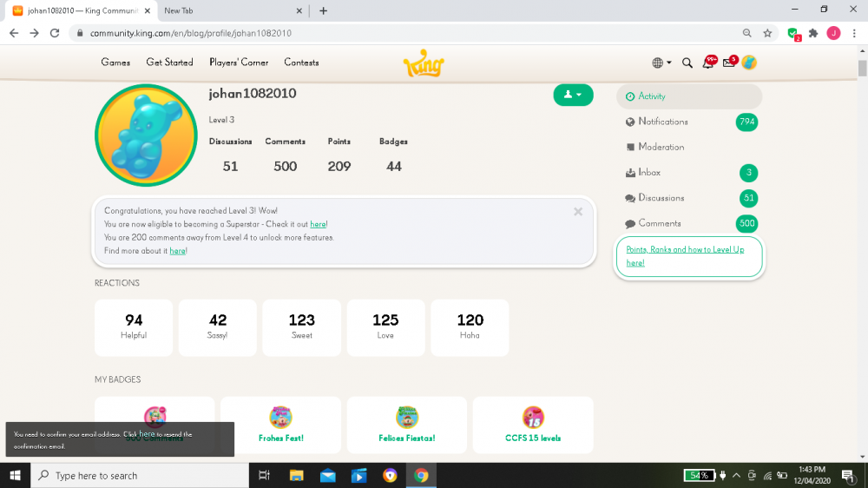868x488 pixels.
Task: Open the Extensions puzzle piece icon
Action: (813, 33)
